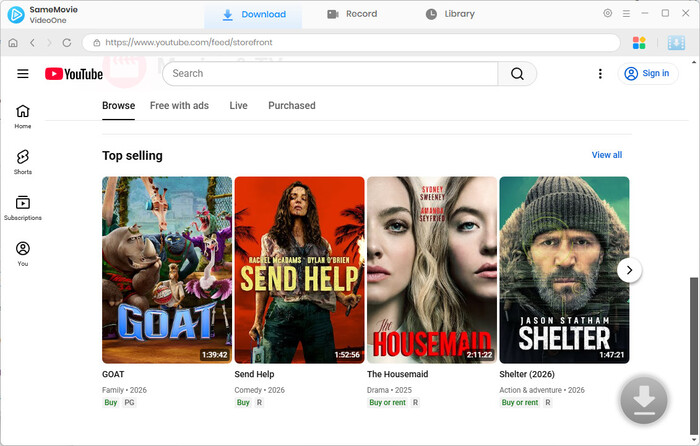Open the Shelter movie poster
The height and width of the screenshot is (446, 700).
point(564,270)
